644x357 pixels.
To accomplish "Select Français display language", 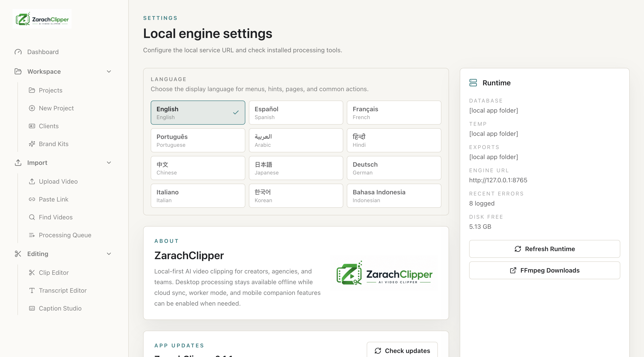I will pyautogui.click(x=394, y=113).
